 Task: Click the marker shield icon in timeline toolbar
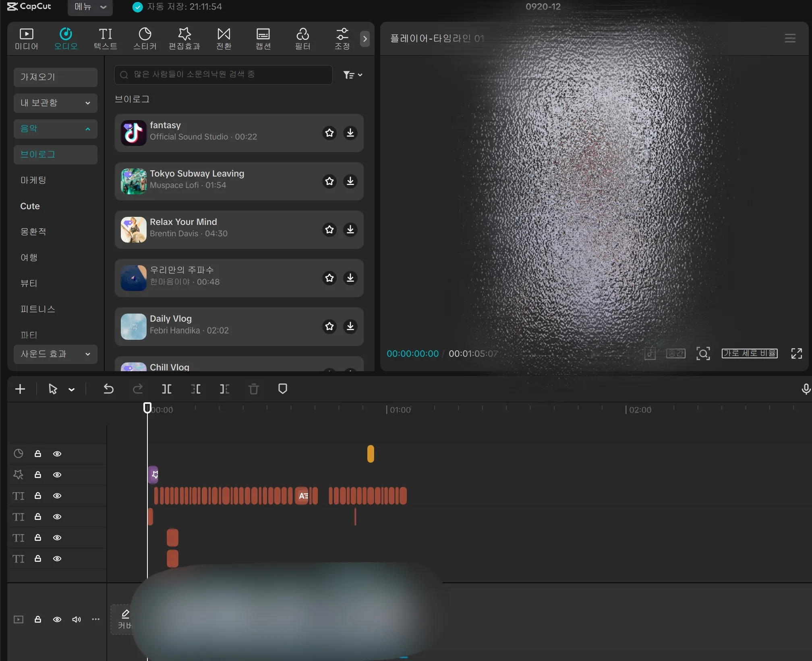pyautogui.click(x=282, y=389)
